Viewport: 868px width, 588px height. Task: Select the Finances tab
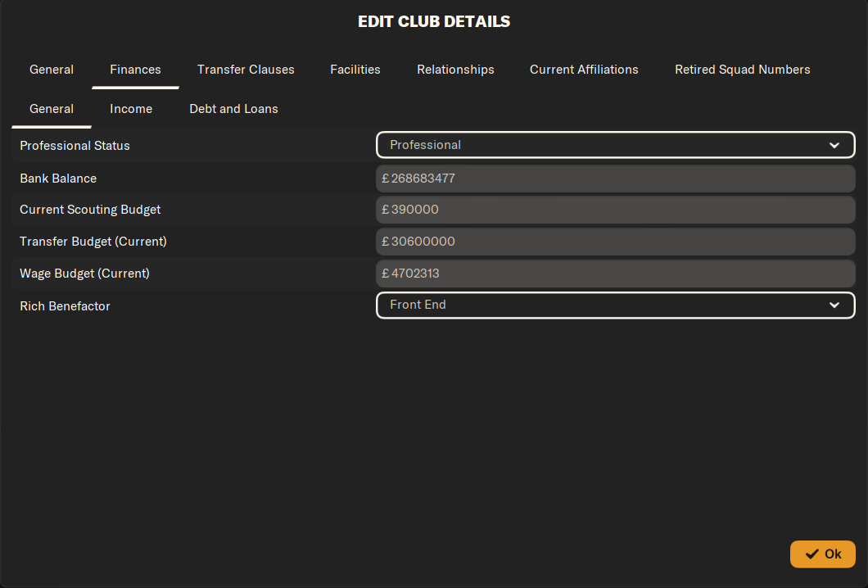pos(135,70)
